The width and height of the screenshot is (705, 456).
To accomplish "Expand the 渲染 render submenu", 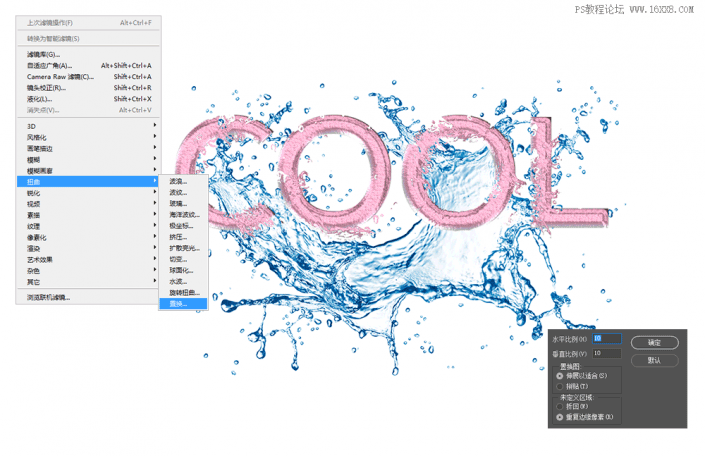I will [89, 248].
